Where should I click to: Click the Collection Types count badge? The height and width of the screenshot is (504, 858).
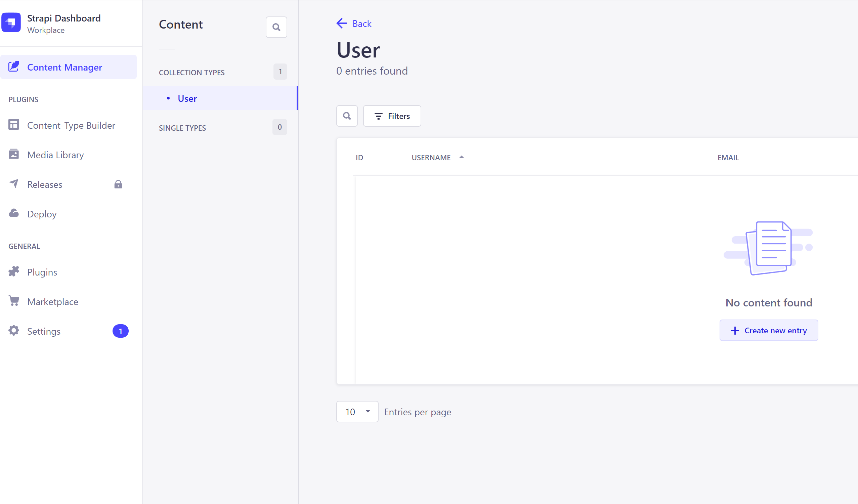point(280,72)
